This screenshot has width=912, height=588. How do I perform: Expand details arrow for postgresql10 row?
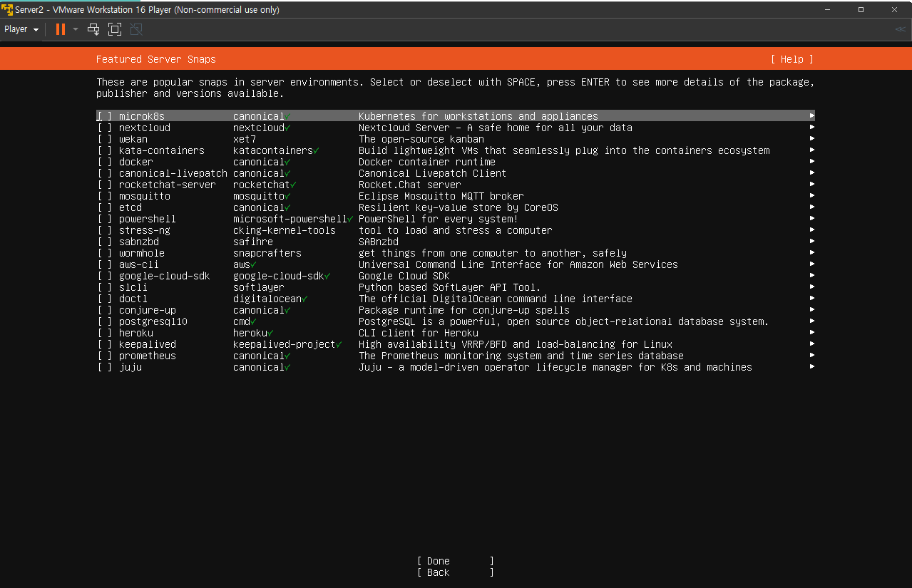(811, 321)
